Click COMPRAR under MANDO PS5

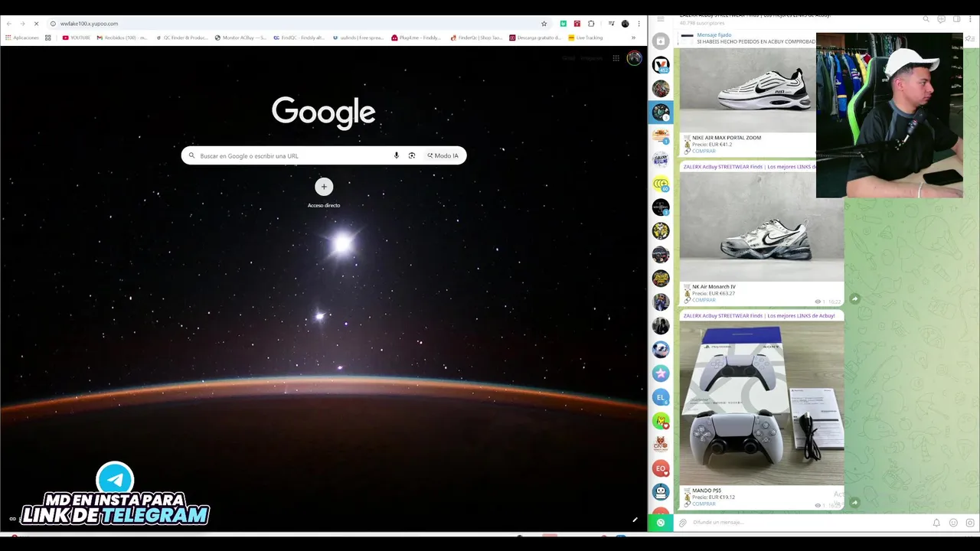[704, 504]
